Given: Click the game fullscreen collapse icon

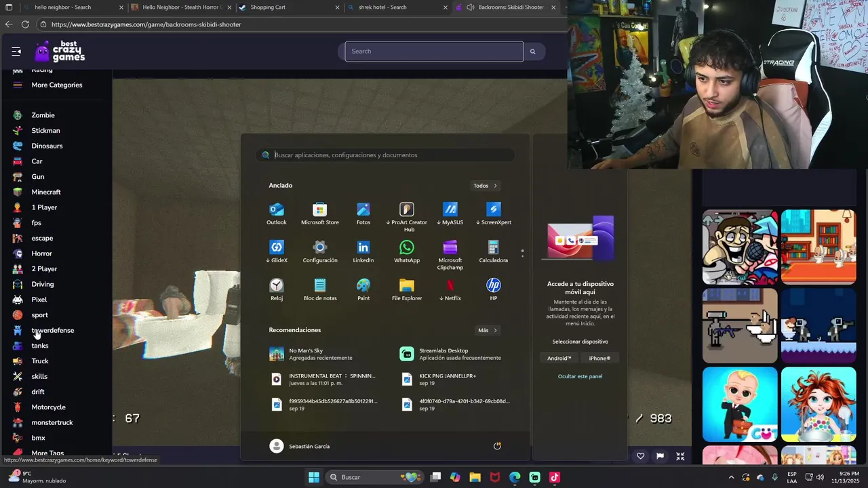Looking at the screenshot, I should tap(680, 456).
